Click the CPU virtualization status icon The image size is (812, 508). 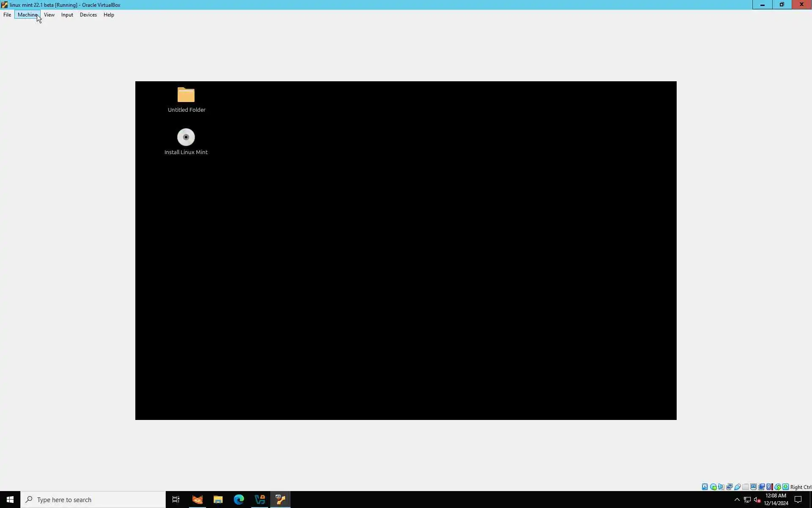[769, 487]
